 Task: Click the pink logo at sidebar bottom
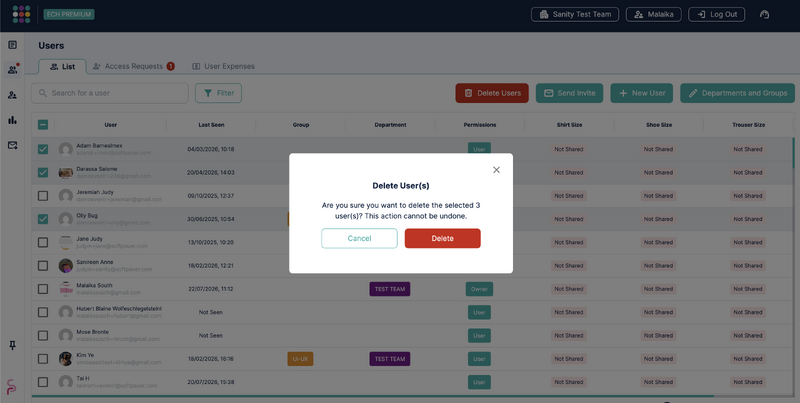(11, 387)
